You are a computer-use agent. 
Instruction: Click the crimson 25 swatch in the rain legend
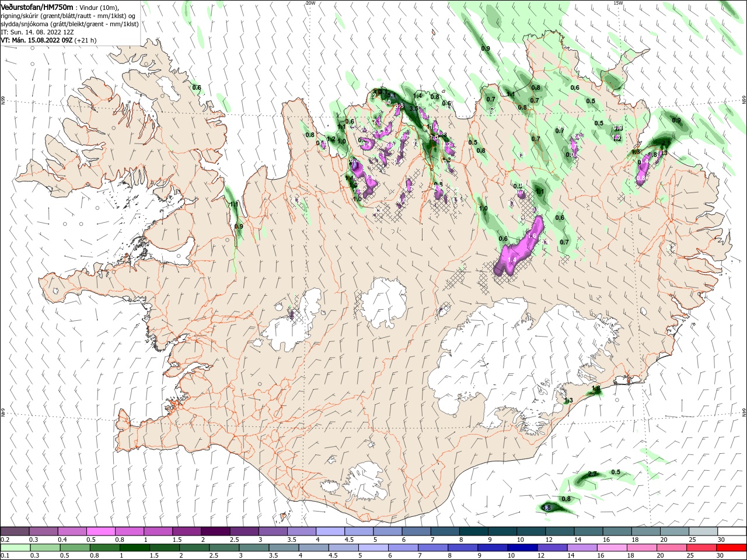[701, 548]
